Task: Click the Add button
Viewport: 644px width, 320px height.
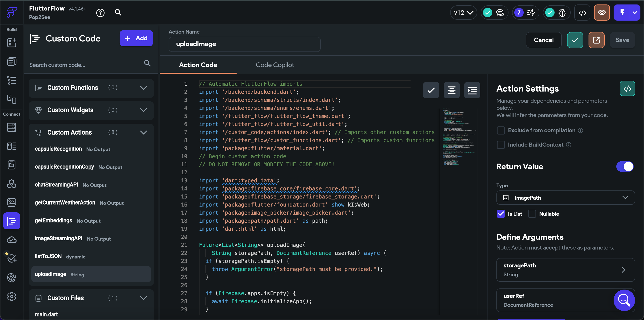Action: (136, 38)
